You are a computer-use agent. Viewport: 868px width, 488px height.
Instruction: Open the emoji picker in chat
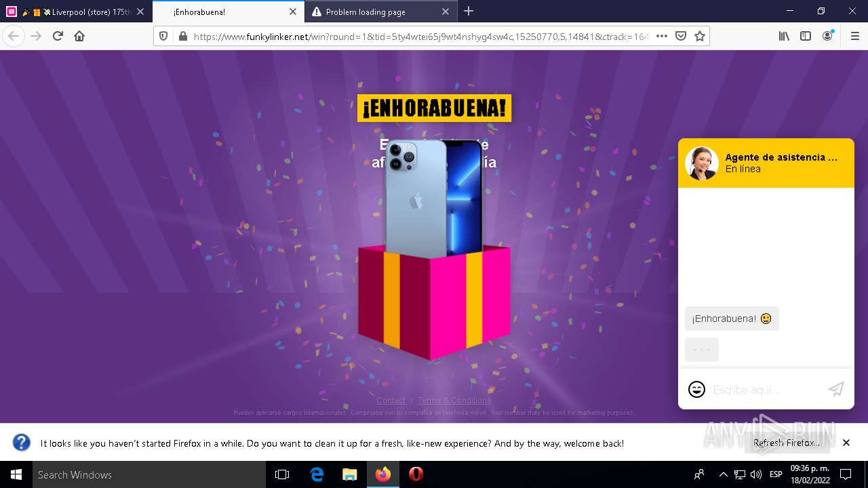[696, 389]
